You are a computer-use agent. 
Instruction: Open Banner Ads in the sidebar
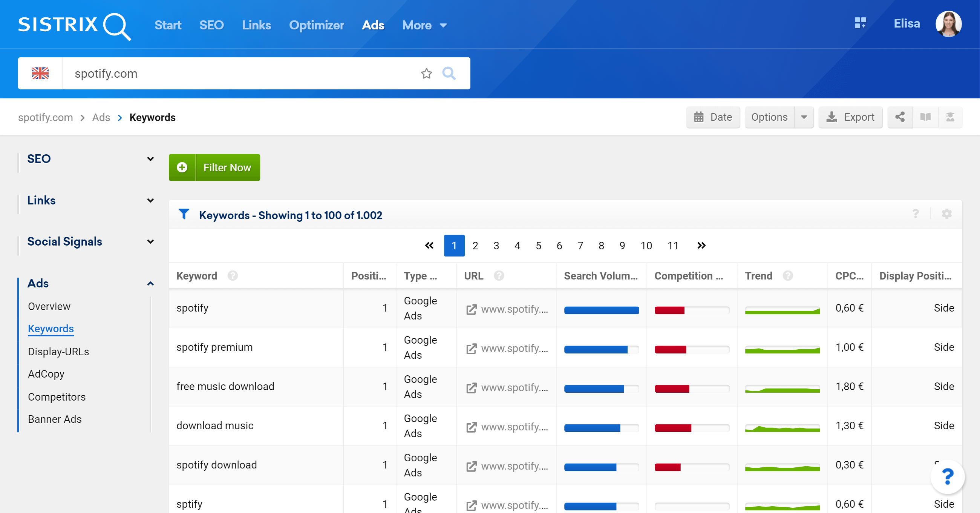point(55,419)
